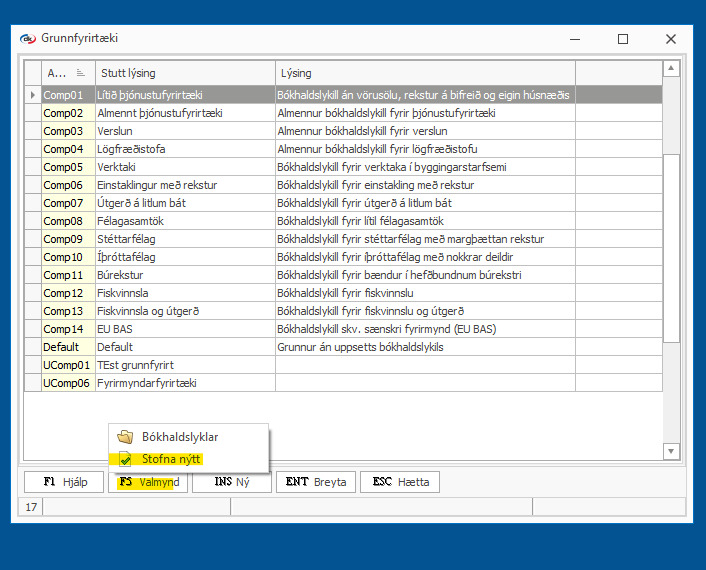The height and width of the screenshot is (570, 706).
Task: Click the sort icon in the A... column header
Action: 80,73
